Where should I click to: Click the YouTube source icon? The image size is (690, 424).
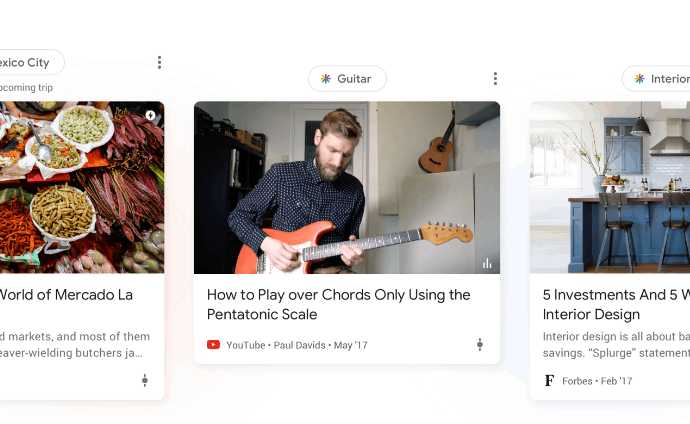213,345
